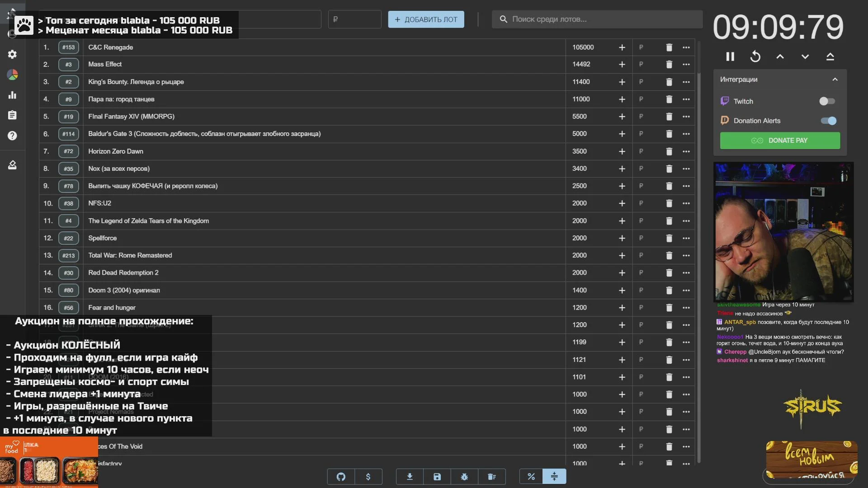
Task: Click the floppy disk save icon
Action: (437, 477)
